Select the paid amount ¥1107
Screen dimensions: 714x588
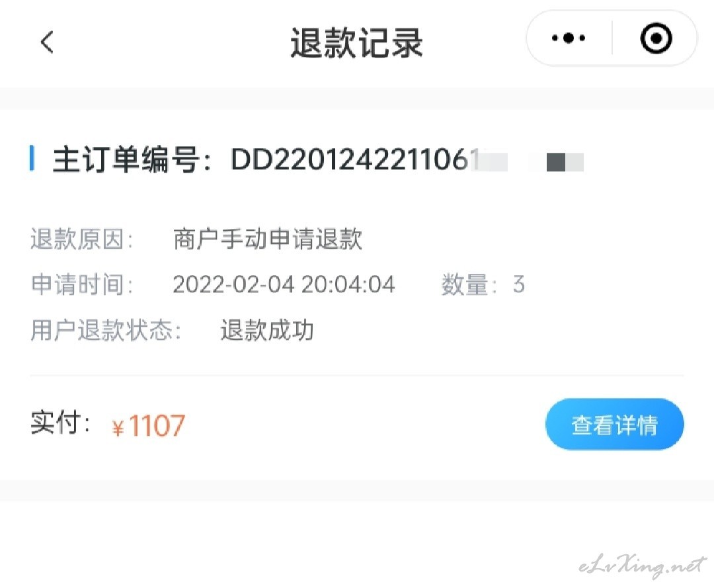[149, 426]
